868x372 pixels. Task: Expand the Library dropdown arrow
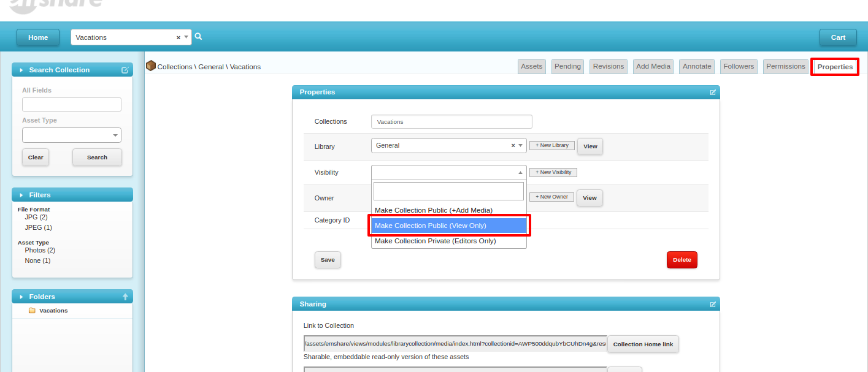521,145
